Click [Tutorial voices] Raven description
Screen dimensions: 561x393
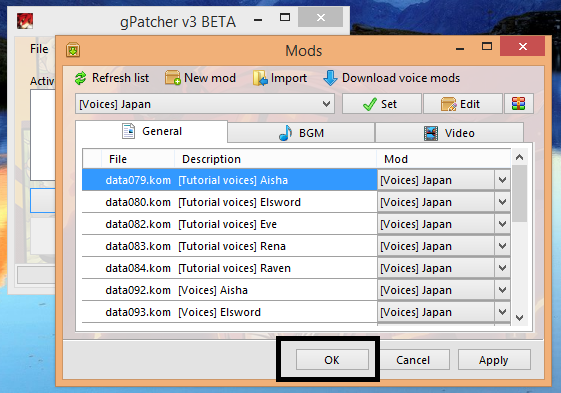point(235,268)
